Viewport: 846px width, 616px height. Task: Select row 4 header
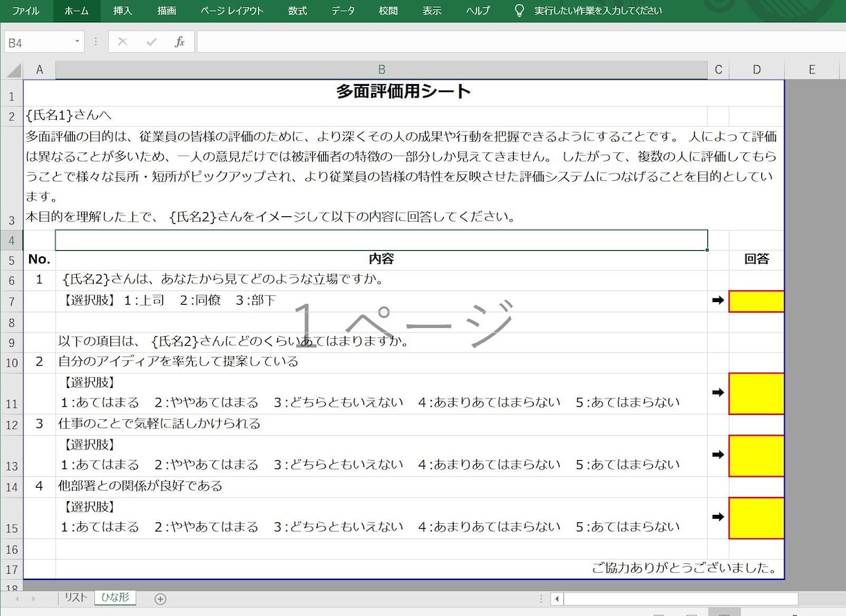[12, 240]
